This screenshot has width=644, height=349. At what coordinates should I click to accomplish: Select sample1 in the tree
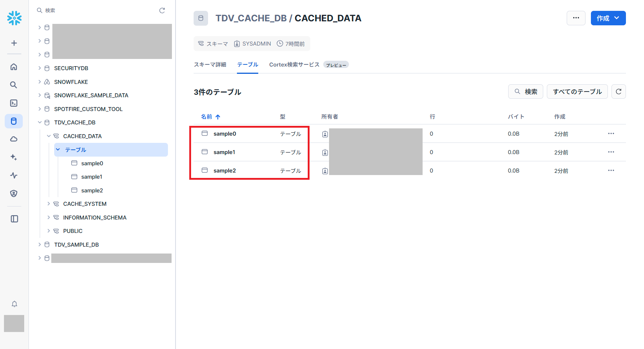(92, 177)
